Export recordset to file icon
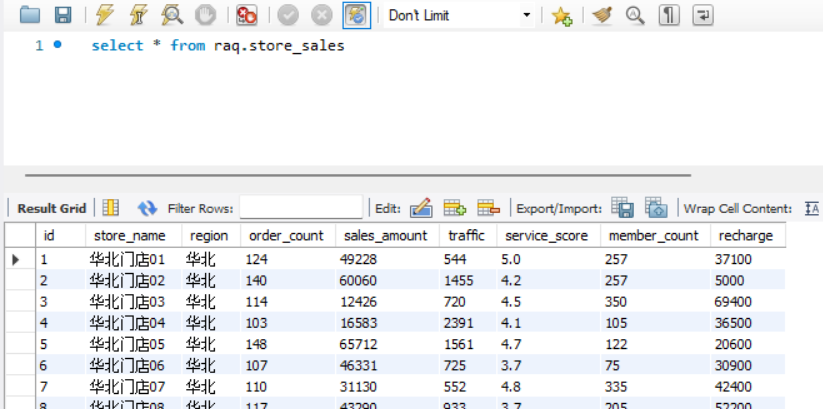The width and height of the screenshot is (823, 409). click(x=622, y=208)
